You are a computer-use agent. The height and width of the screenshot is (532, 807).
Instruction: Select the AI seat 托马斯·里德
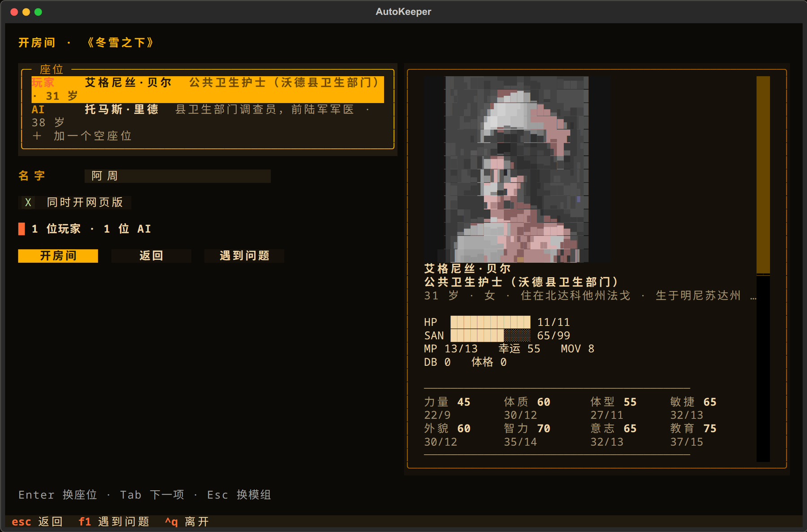point(208,116)
